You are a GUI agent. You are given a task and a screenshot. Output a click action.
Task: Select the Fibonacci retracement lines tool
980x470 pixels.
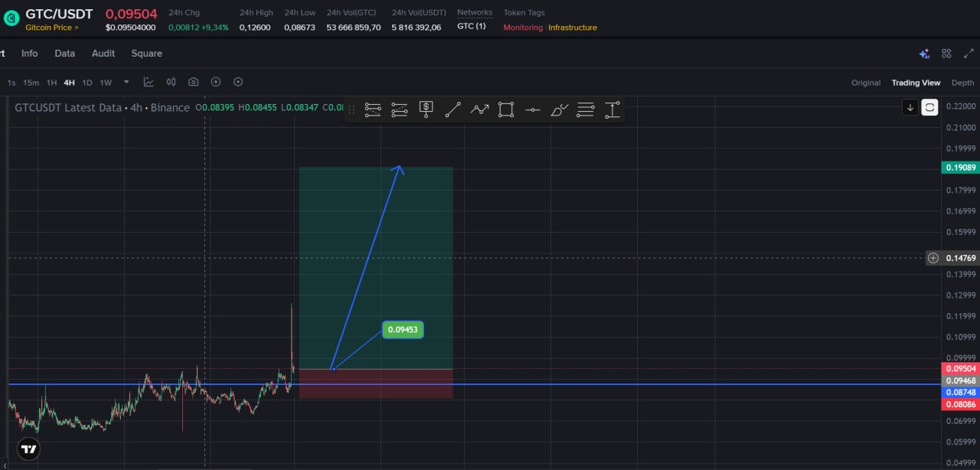point(586,109)
